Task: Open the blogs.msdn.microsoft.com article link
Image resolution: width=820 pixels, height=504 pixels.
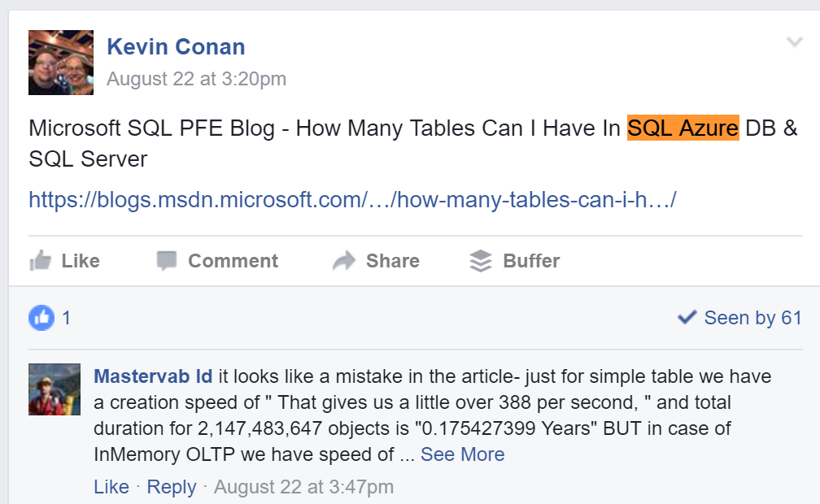Action: click(352, 199)
